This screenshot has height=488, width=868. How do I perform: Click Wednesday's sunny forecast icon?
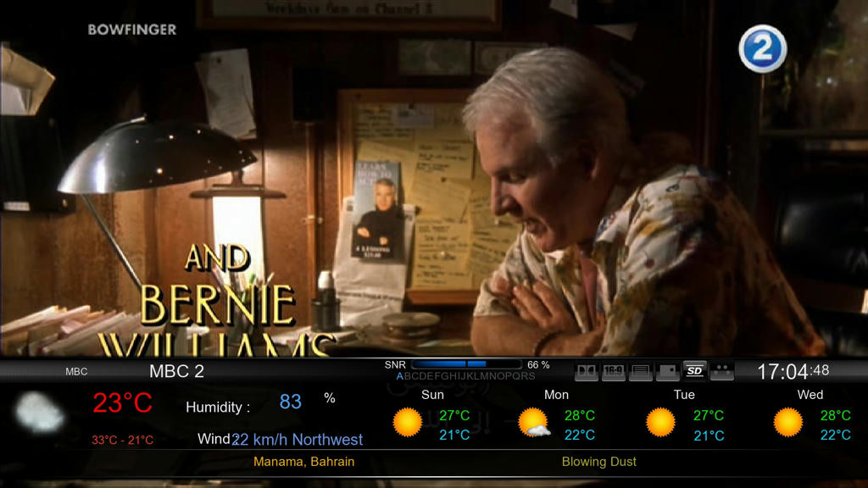[787, 422]
